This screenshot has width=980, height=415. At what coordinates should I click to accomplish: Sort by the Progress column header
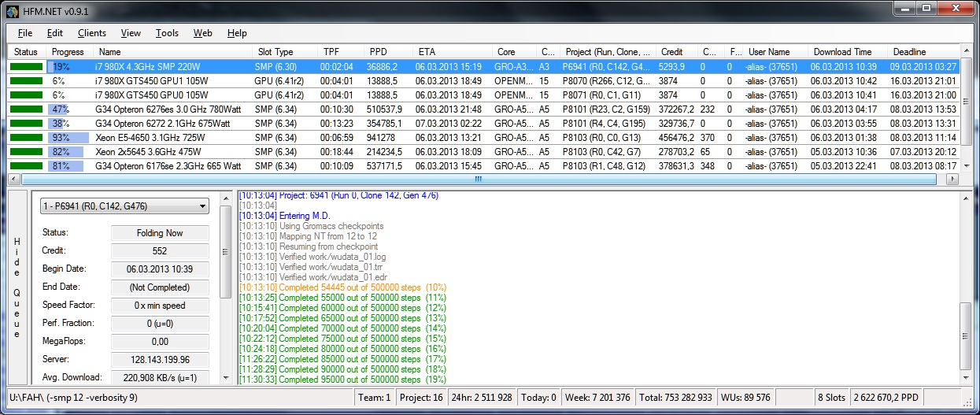(69, 52)
